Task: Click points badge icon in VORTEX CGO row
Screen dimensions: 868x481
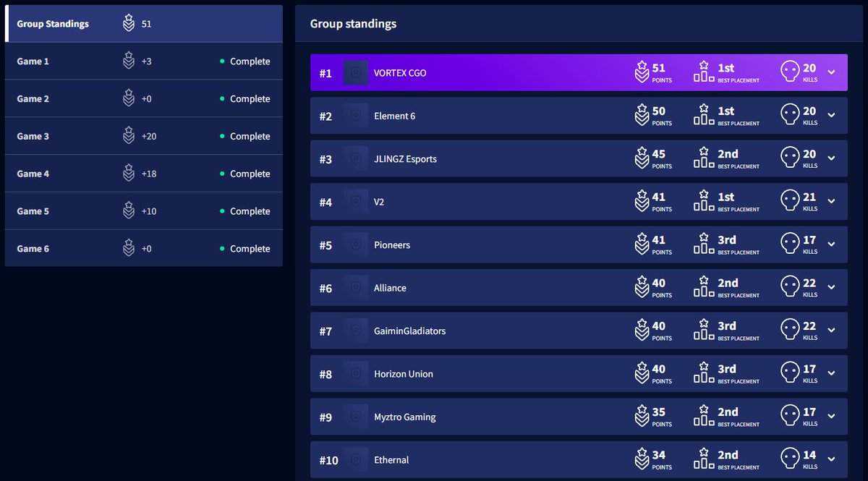Action: point(642,72)
